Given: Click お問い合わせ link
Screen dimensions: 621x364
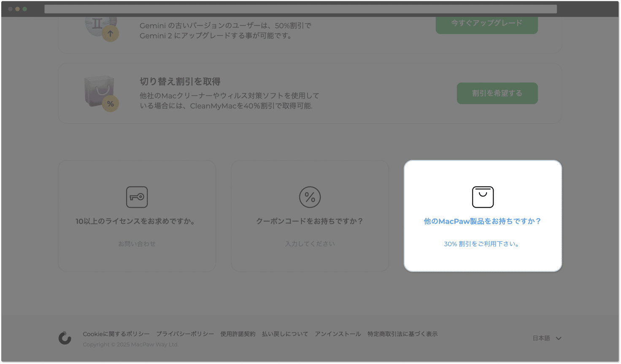Looking at the screenshot, I should [x=137, y=244].
